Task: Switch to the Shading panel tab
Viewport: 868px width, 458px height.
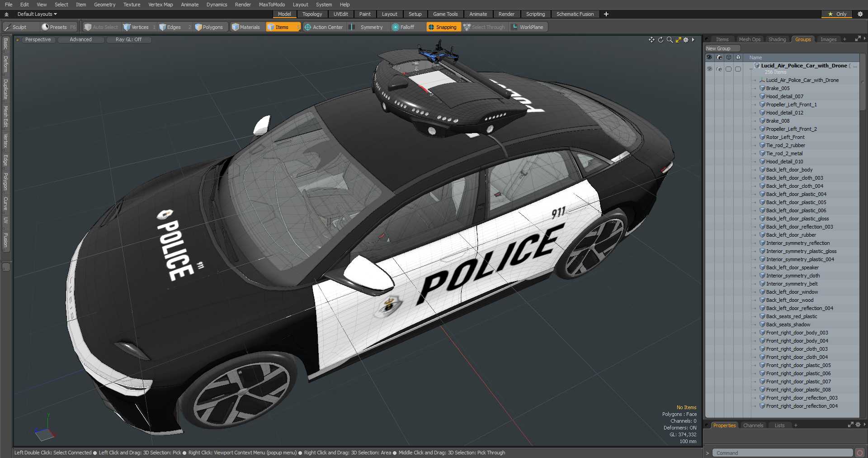Action: coord(777,39)
